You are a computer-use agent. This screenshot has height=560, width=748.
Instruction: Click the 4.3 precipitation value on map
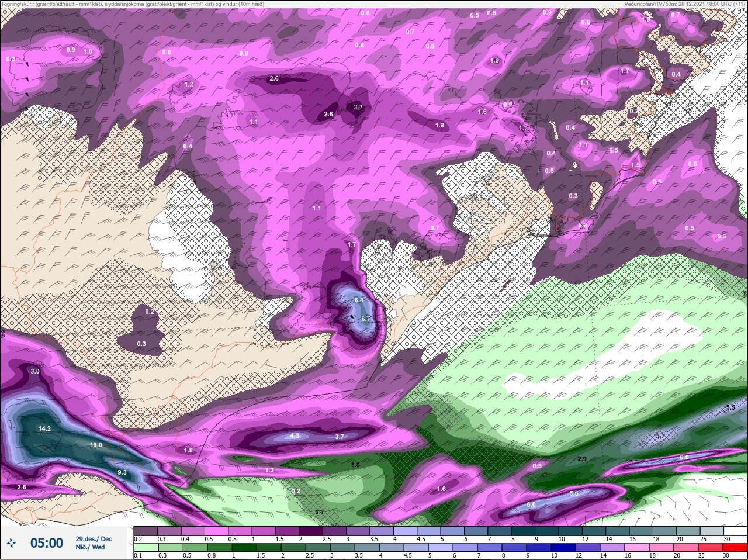(x=295, y=435)
